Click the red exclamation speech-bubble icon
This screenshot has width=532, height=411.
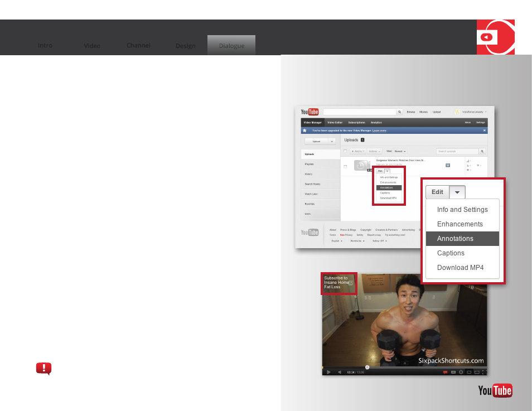(x=43, y=368)
